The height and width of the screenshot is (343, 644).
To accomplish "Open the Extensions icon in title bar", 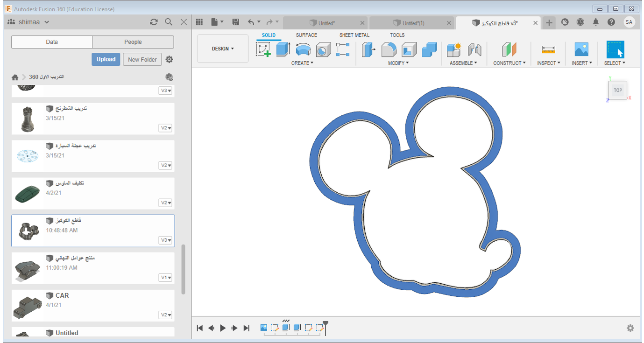I will [x=565, y=22].
